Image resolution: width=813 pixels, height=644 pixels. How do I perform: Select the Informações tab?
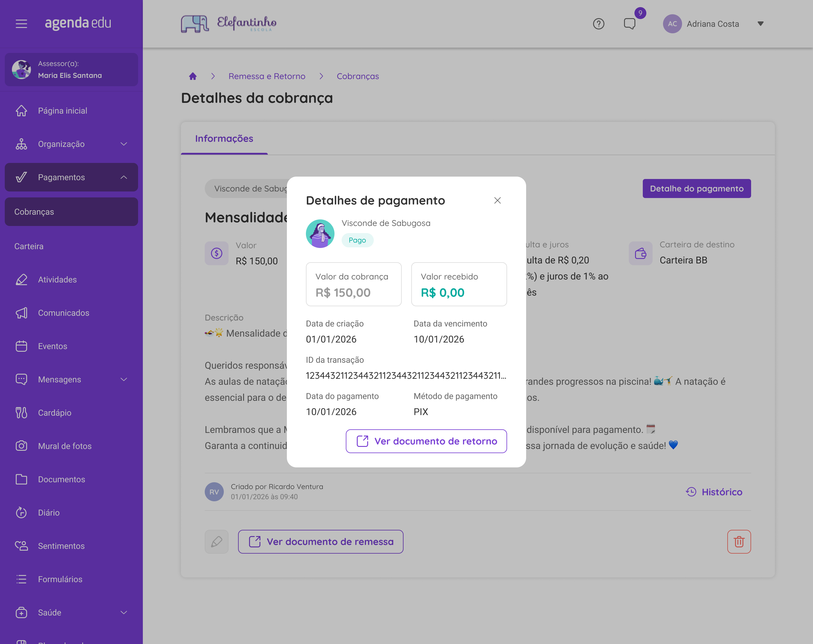click(x=224, y=139)
